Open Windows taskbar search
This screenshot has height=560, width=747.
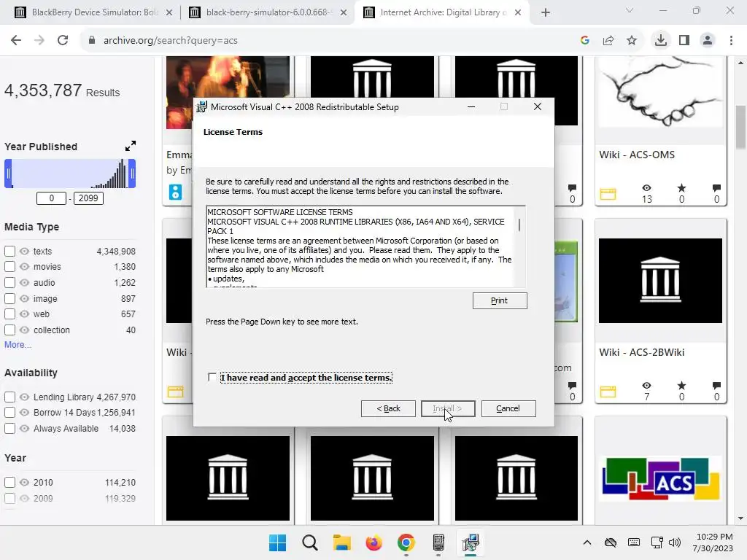[309, 542]
